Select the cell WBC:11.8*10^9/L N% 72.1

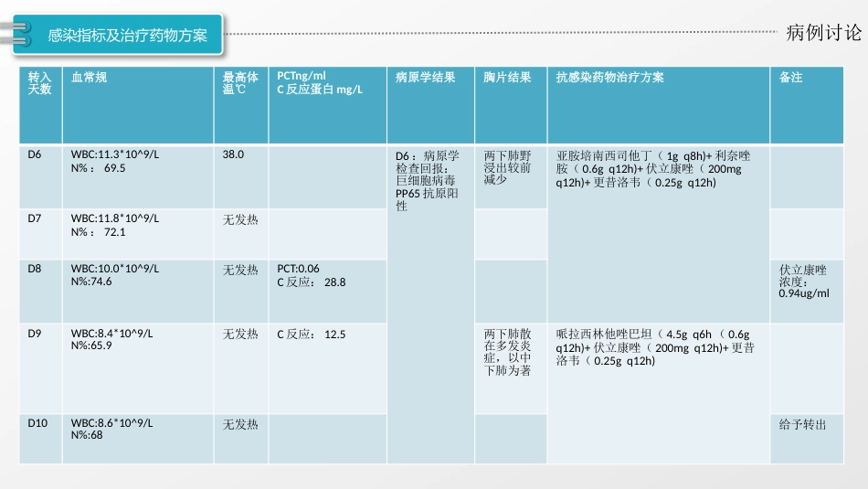pos(138,234)
